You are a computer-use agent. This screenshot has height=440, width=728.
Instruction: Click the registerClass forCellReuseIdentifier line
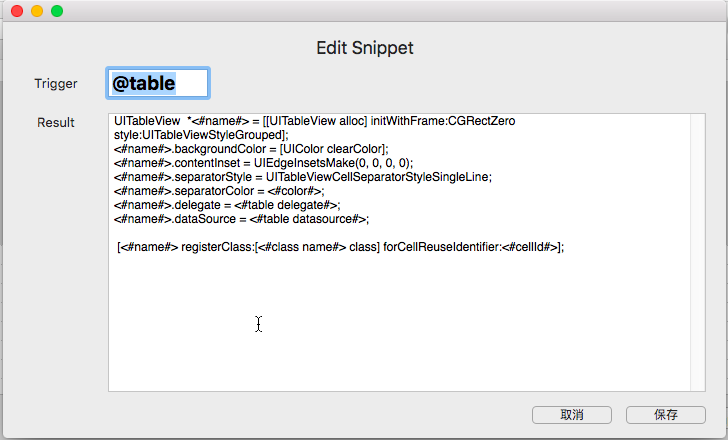click(x=340, y=247)
